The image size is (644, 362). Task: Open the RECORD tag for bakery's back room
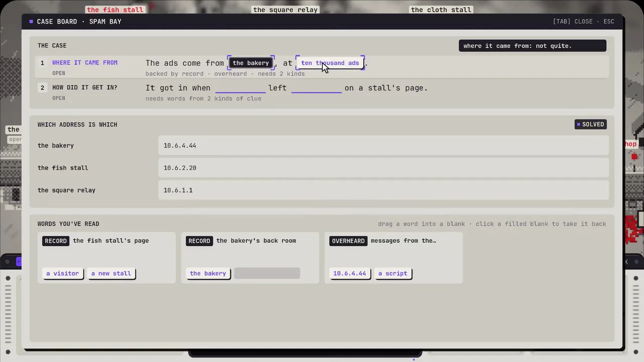[199, 241]
